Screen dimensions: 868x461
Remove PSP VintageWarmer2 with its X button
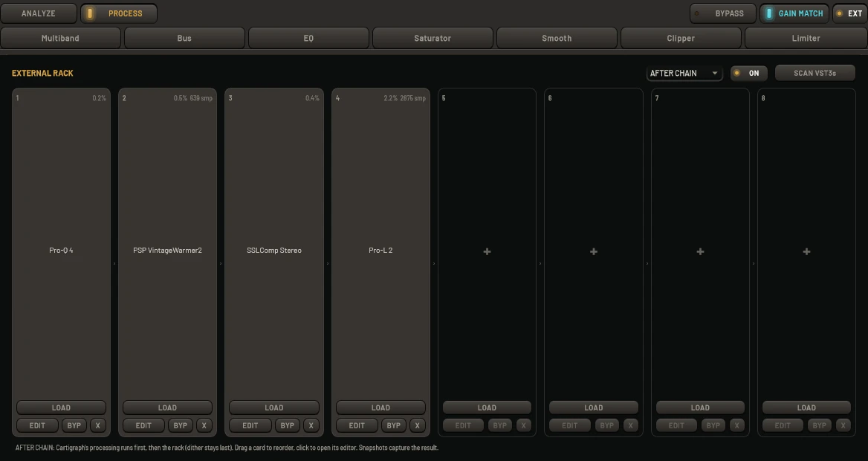click(x=204, y=425)
